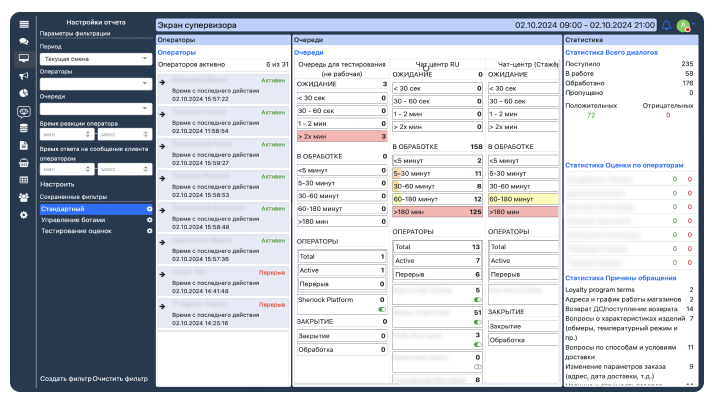The image size is (716, 402).
Task: Click the Очереди panel header
Action: [x=427, y=40]
